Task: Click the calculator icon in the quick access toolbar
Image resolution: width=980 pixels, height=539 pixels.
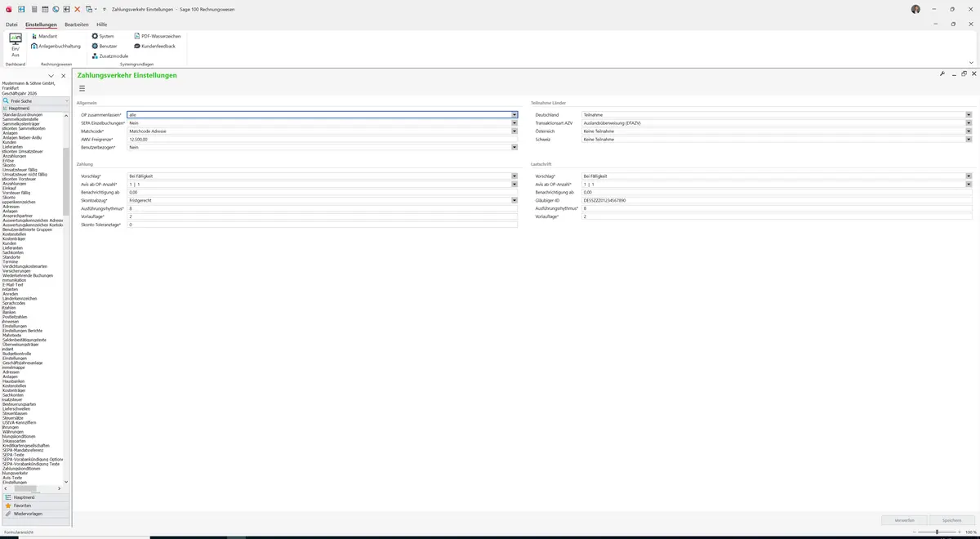Action: pos(33,8)
